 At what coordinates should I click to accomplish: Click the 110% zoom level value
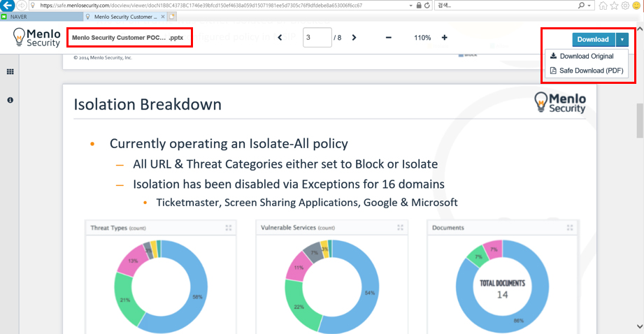pyautogui.click(x=422, y=38)
